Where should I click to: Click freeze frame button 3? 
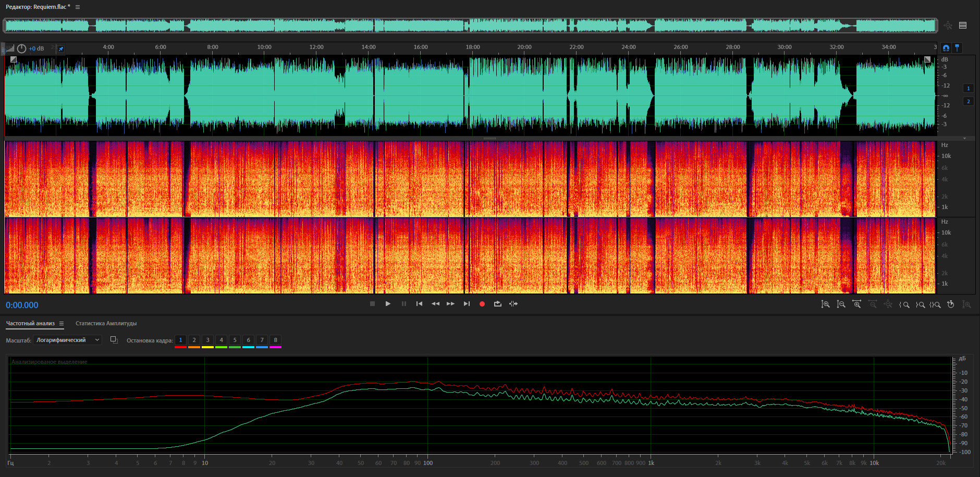207,340
